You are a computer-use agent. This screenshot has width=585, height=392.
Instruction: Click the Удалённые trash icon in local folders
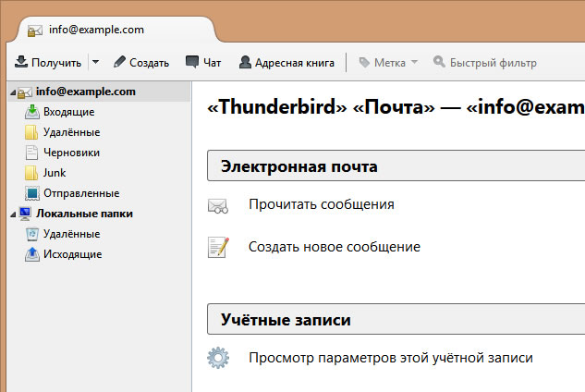32,234
